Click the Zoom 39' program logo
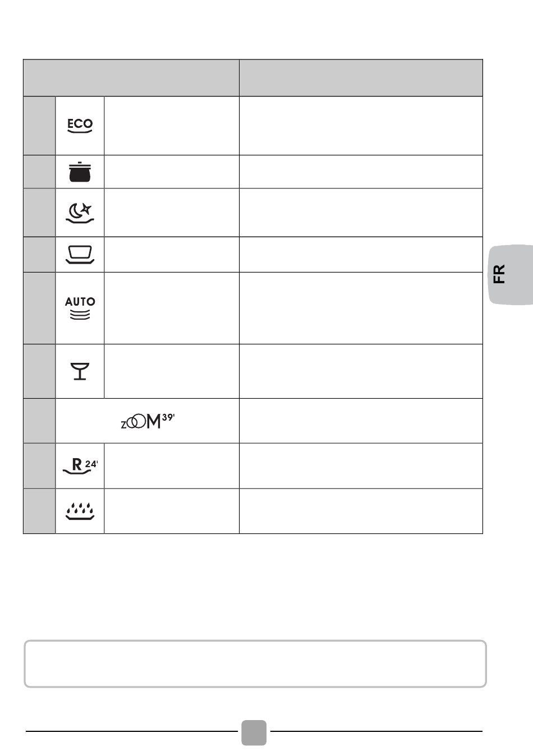533x756 pixels. 148,421
